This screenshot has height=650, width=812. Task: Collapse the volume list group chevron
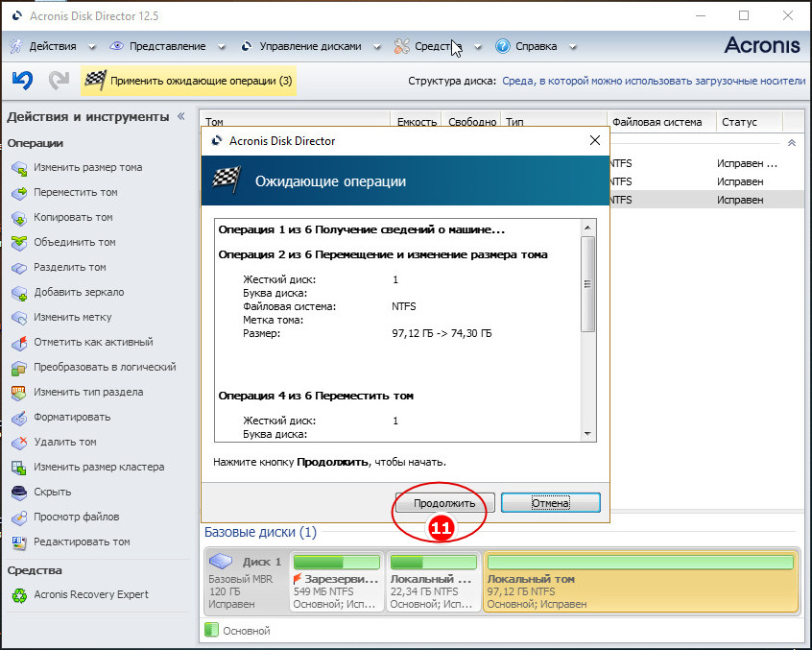[791, 143]
